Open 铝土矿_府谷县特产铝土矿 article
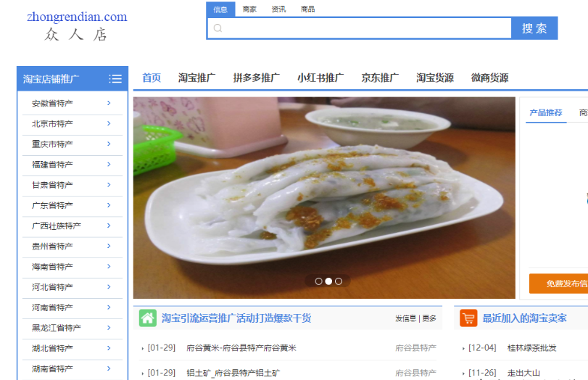The width and height of the screenshot is (588, 380). tap(233, 373)
